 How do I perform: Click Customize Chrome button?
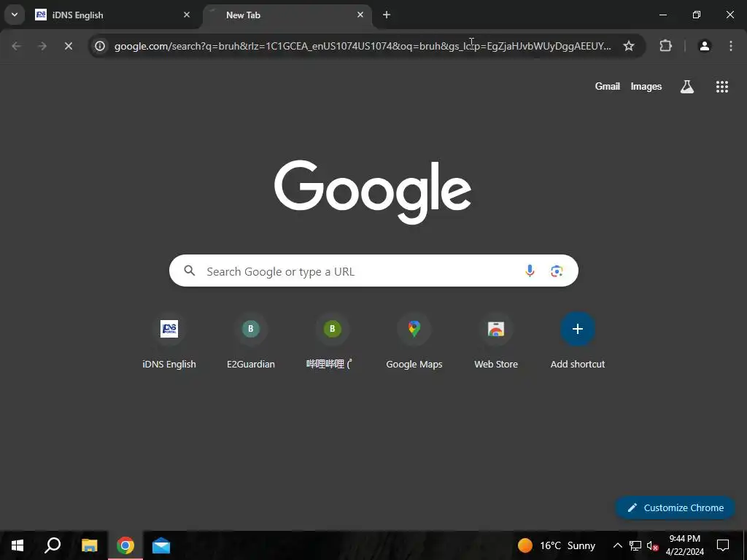[675, 507]
